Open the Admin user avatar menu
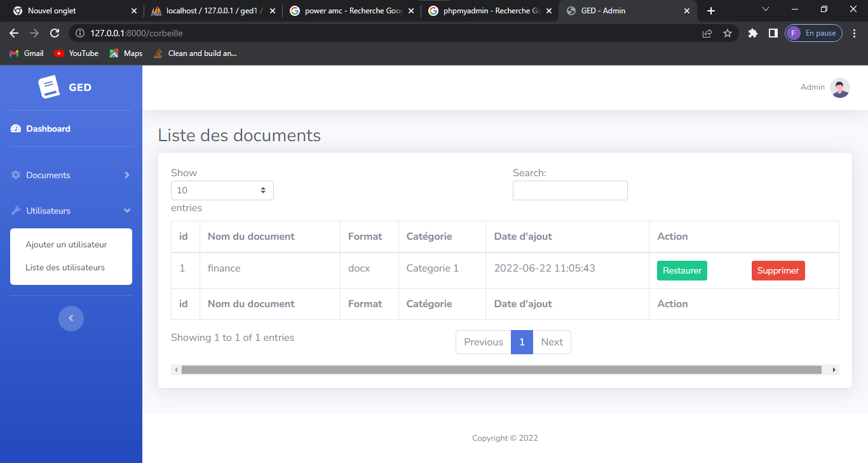 click(x=839, y=88)
